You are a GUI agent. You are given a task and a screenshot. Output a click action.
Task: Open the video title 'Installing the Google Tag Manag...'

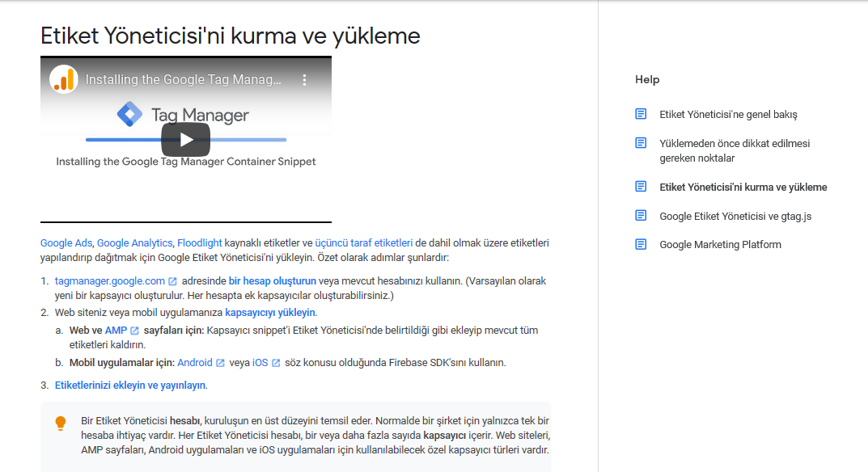point(184,80)
